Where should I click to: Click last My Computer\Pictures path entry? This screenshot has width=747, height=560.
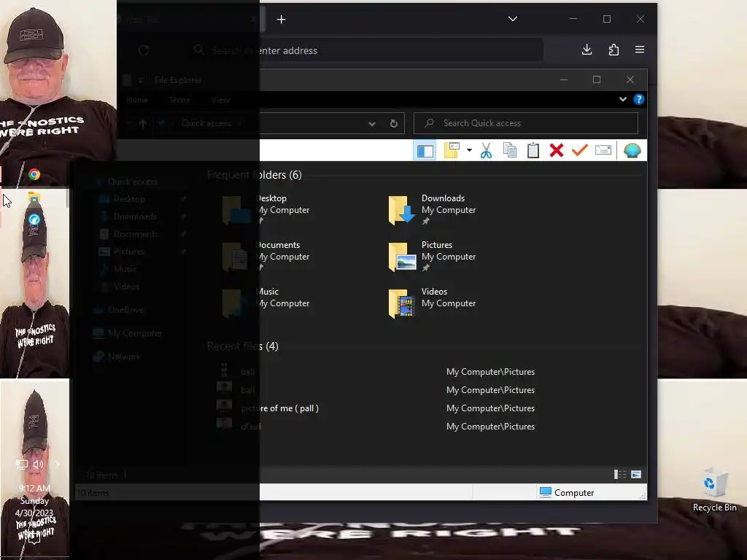[490, 427]
